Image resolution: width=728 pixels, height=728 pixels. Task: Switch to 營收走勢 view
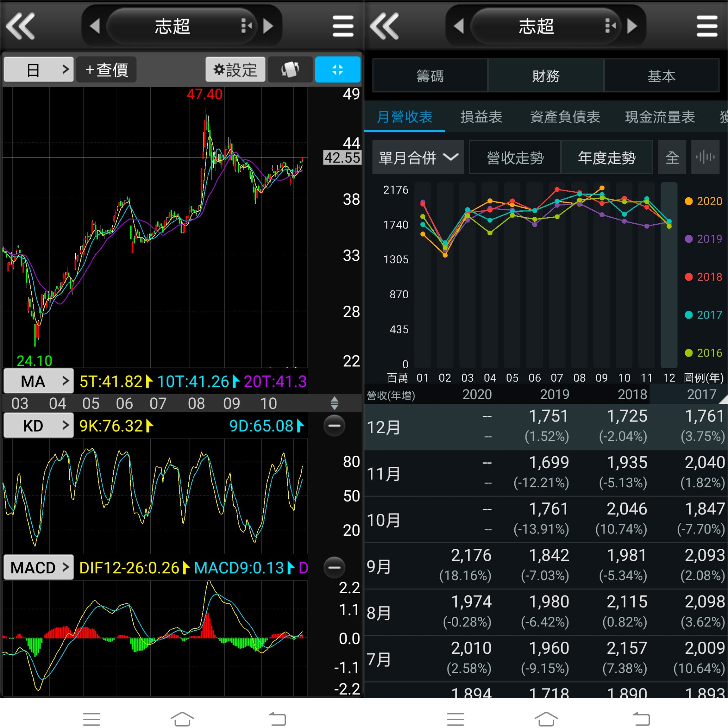(x=515, y=157)
